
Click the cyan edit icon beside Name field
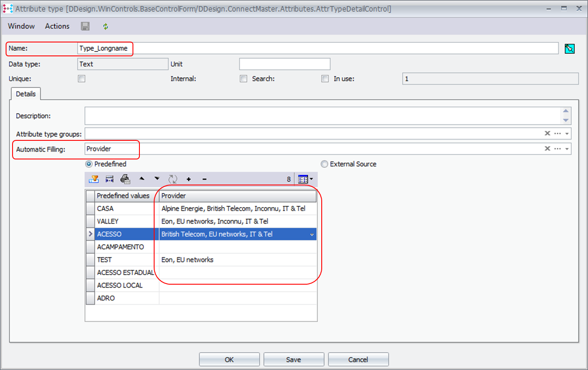(x=570, y=49)
